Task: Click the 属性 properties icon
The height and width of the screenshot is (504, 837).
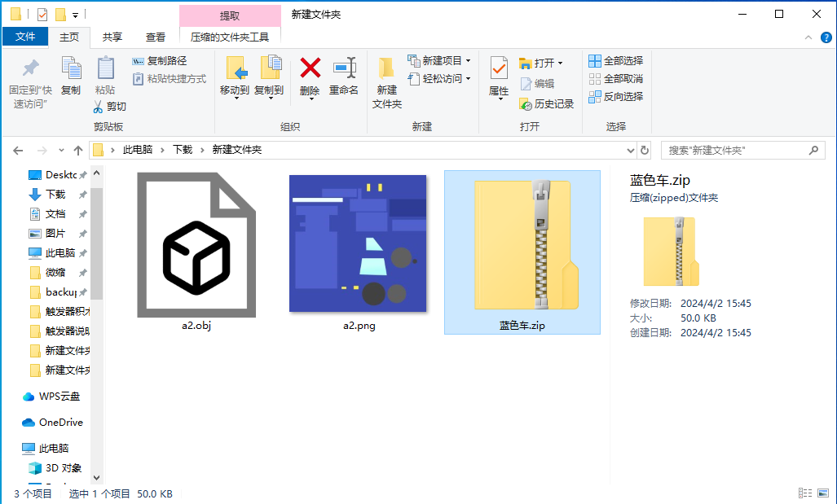Action: 499,69
